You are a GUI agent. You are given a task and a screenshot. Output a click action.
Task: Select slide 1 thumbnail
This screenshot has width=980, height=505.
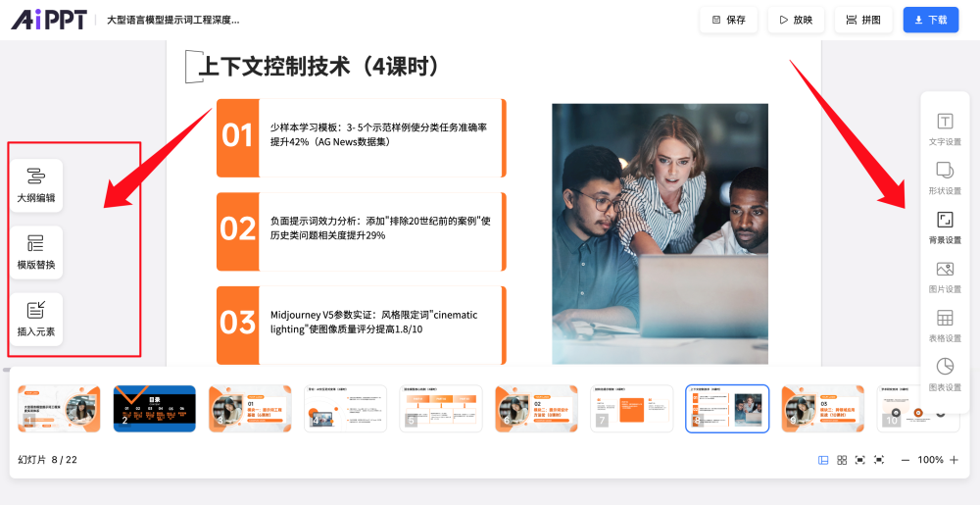click(60, 409)
